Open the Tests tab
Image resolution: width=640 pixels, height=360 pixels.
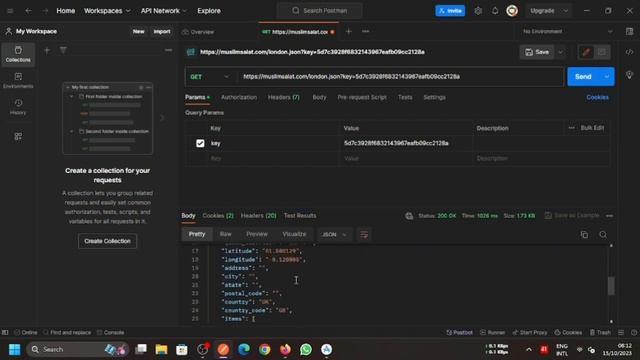405,97
